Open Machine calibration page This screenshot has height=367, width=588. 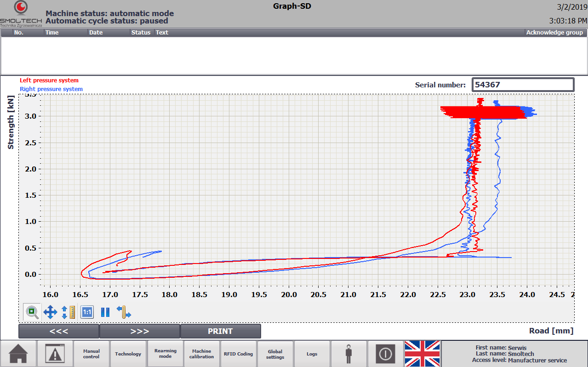pyautogui.click(x=202, y=354)
